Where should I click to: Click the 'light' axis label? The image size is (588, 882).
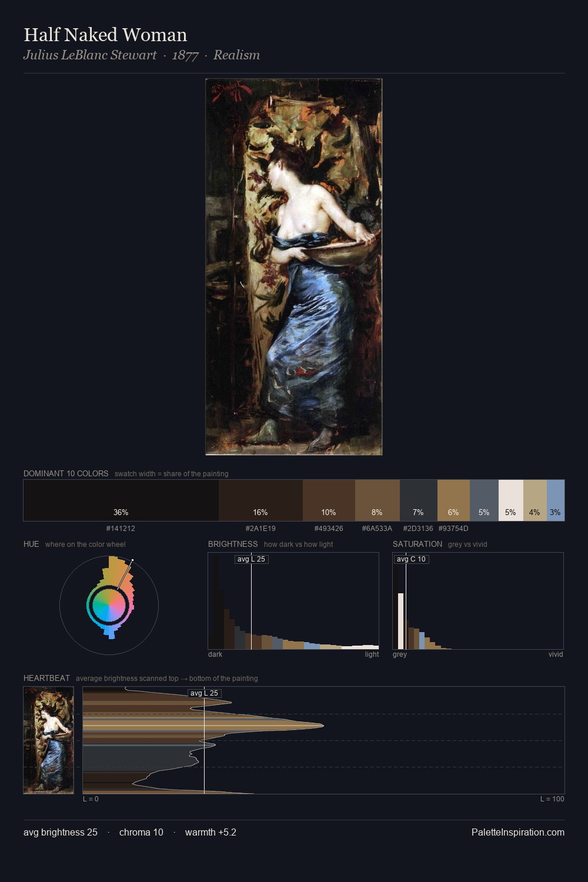pos(372,654)
